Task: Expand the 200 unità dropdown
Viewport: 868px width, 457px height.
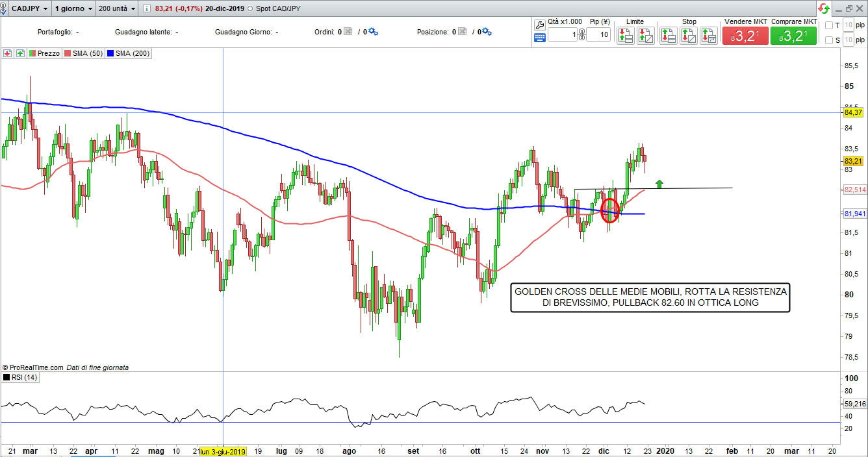Action: [116, 9]
